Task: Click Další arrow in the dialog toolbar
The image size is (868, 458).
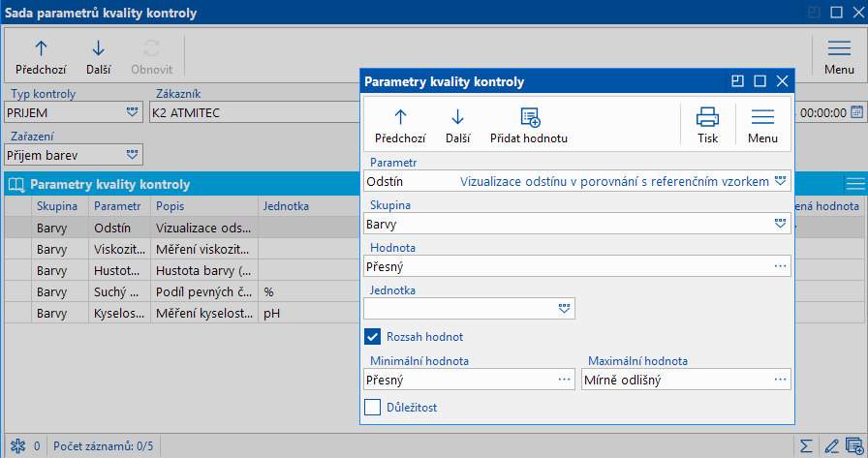Action: click(x=457, y=118)
